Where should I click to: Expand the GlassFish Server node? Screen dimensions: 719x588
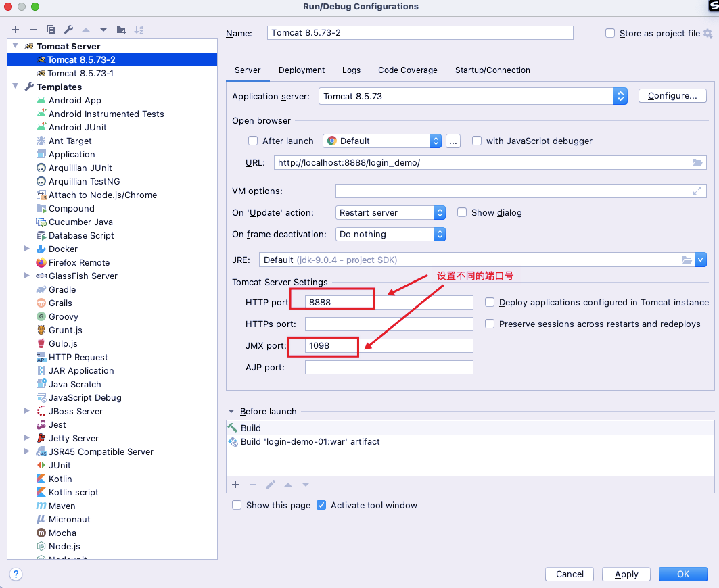26,276
